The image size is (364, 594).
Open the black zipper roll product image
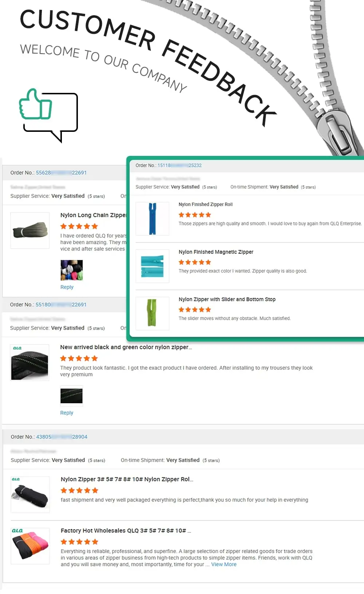[x=30, y=495]
